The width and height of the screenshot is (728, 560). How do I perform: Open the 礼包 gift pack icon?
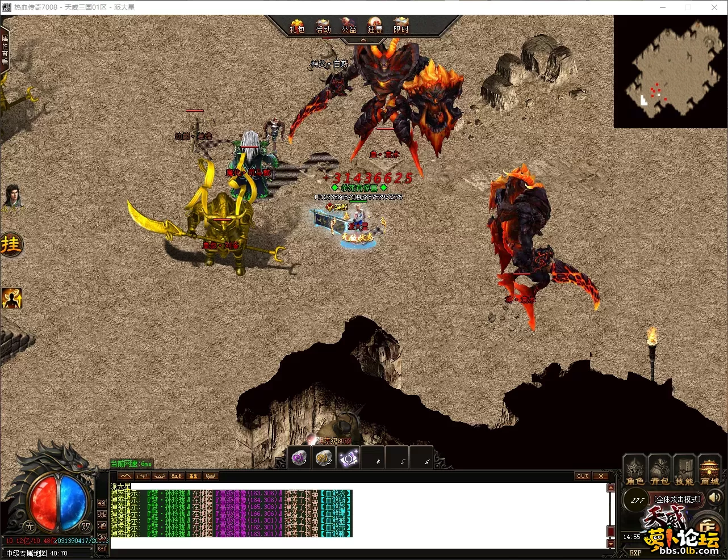[x=297, y=26]
